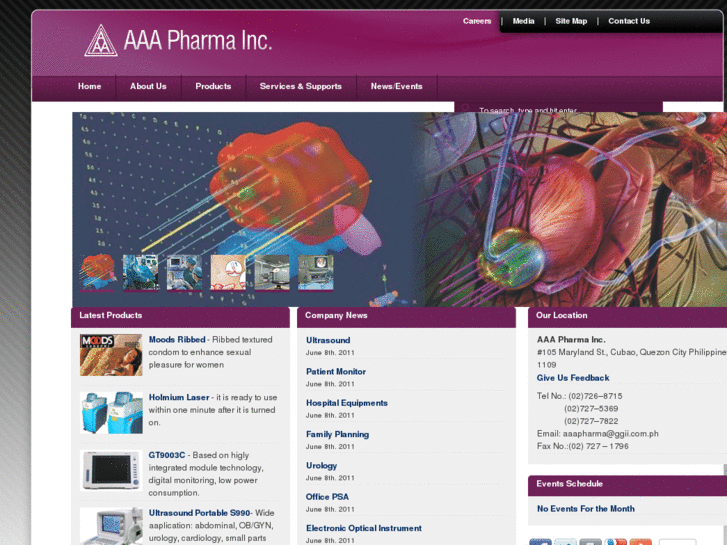Open the Services & Supports menu
727x545 pixels.
(301, 86)
